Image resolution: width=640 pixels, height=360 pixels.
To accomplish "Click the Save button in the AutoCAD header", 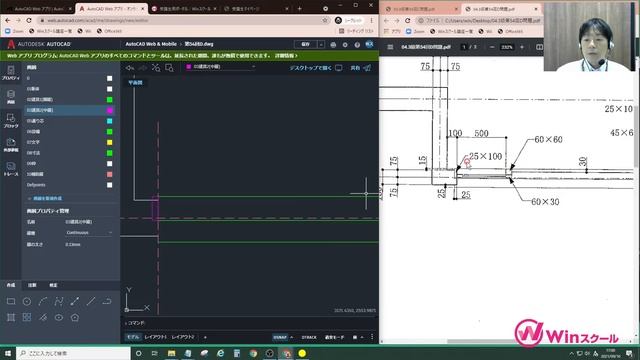I will coord(306,44).
